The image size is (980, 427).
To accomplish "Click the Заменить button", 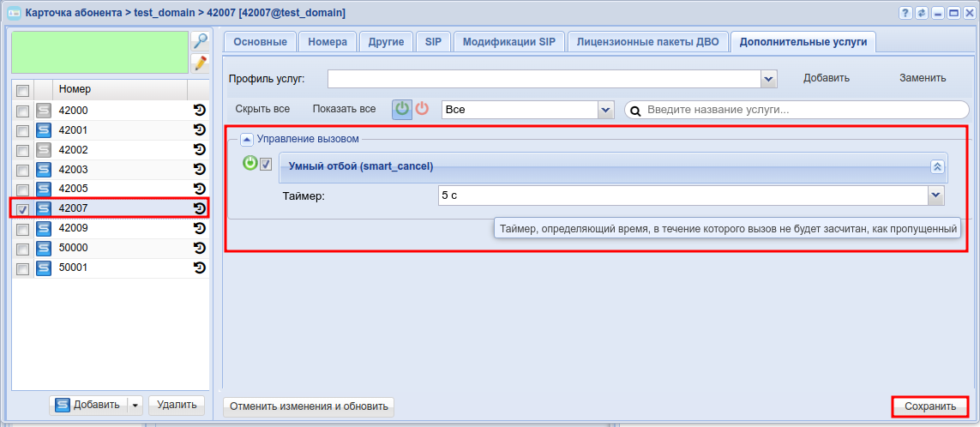I will [923, 78].
